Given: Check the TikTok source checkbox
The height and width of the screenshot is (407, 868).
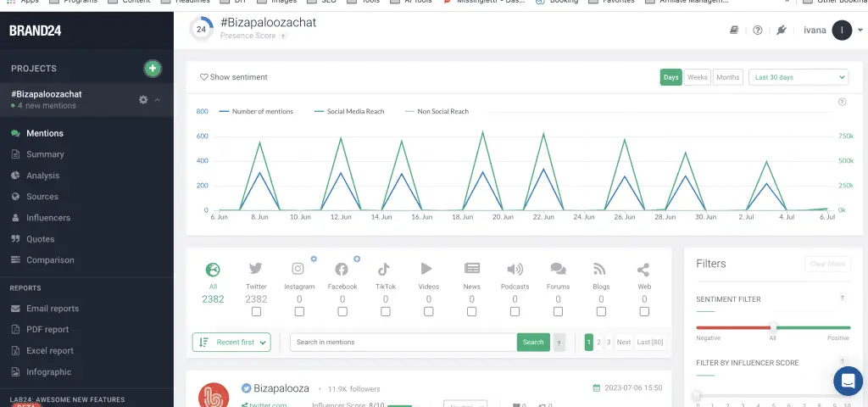Looking at the screenshot, I should click(386, 312).
